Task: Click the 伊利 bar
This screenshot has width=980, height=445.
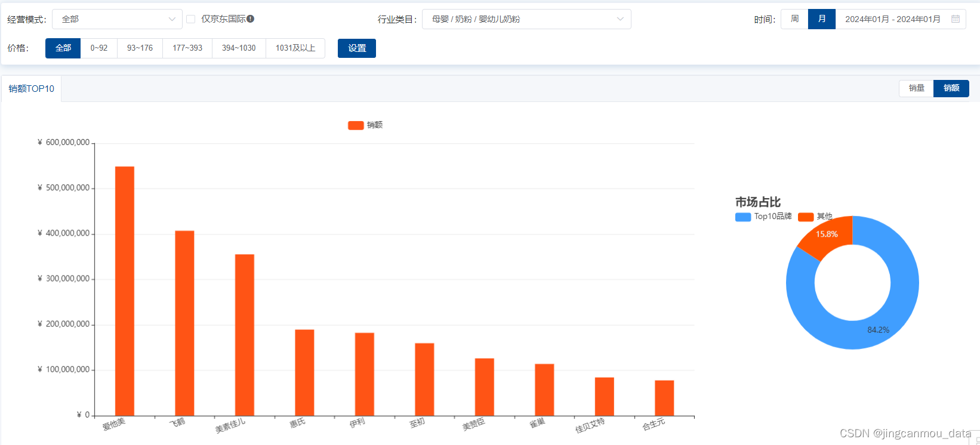Action: 365,375
